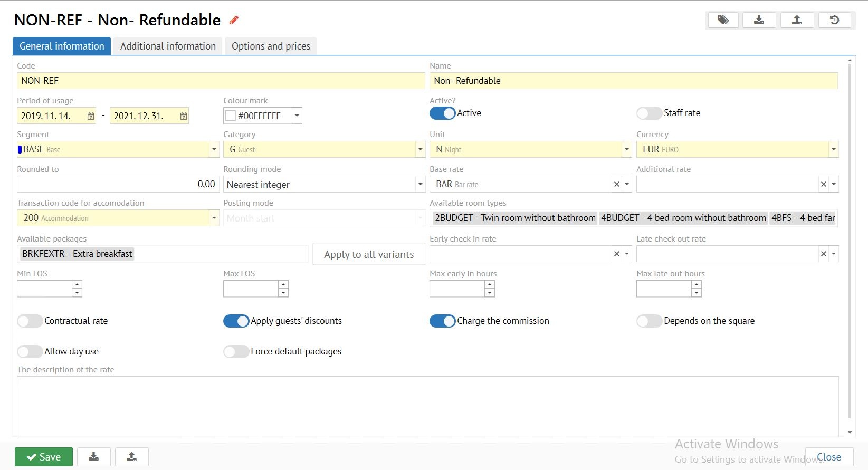Switch to the Additional information tab

[x=168, y=46]
